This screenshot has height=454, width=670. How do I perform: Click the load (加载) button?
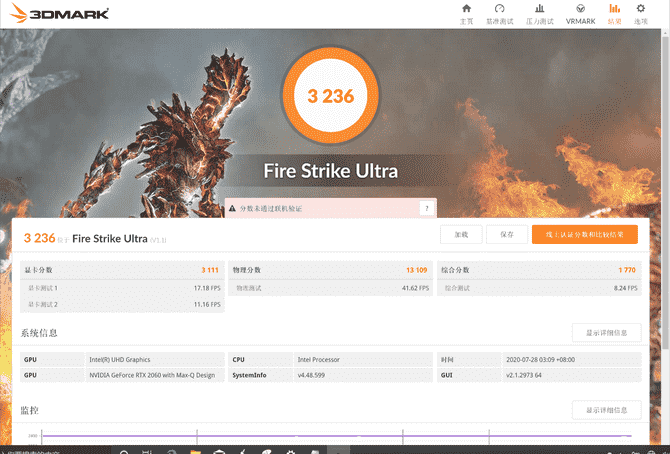point(461,235)
